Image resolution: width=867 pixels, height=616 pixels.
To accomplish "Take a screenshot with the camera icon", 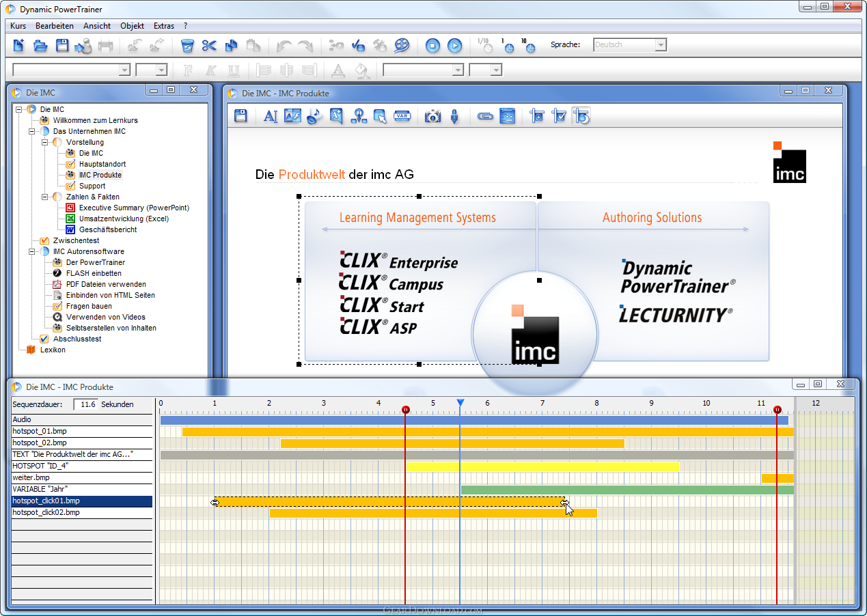I will (432, 116).
